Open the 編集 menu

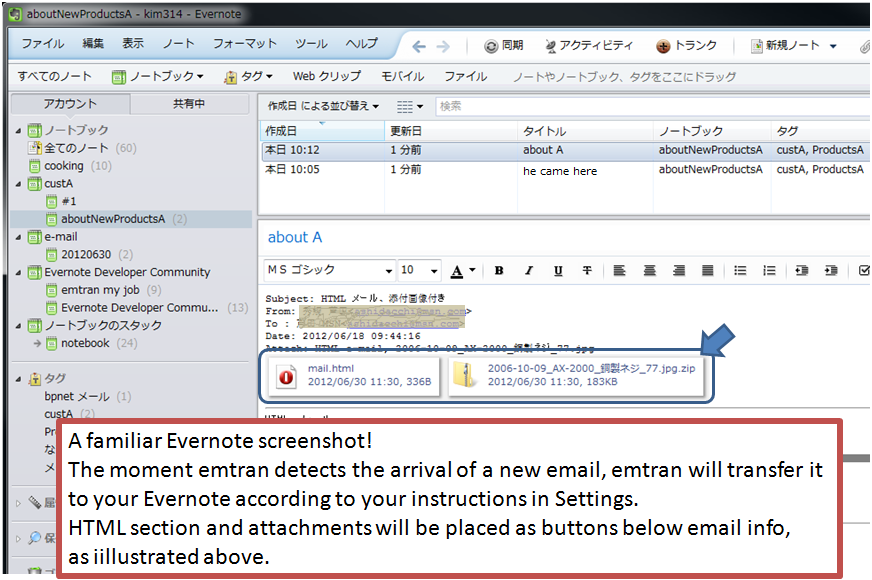click(x=93, y=44)
